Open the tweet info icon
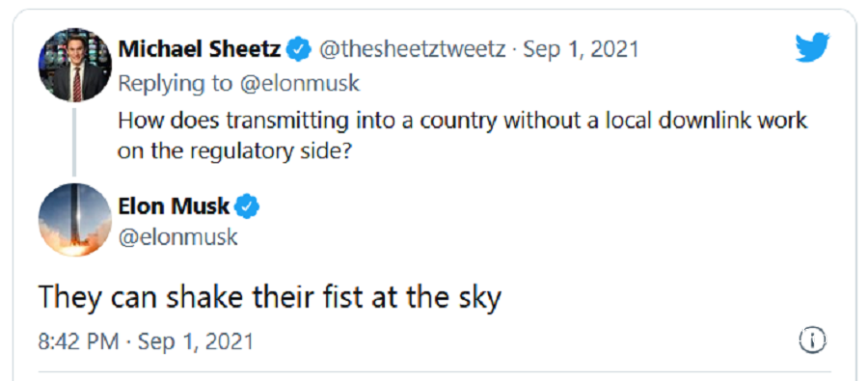 pyautogui.click(x=812, y=340)
